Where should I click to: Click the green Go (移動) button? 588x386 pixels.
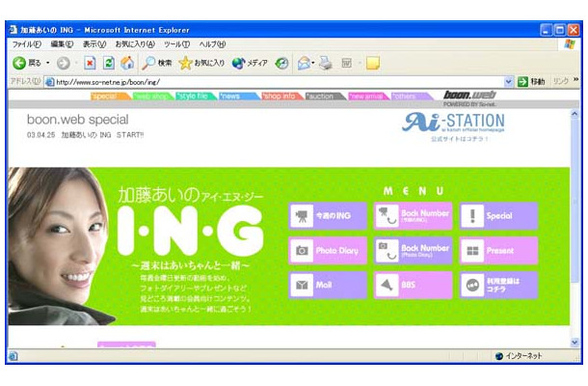click(530, 81)
